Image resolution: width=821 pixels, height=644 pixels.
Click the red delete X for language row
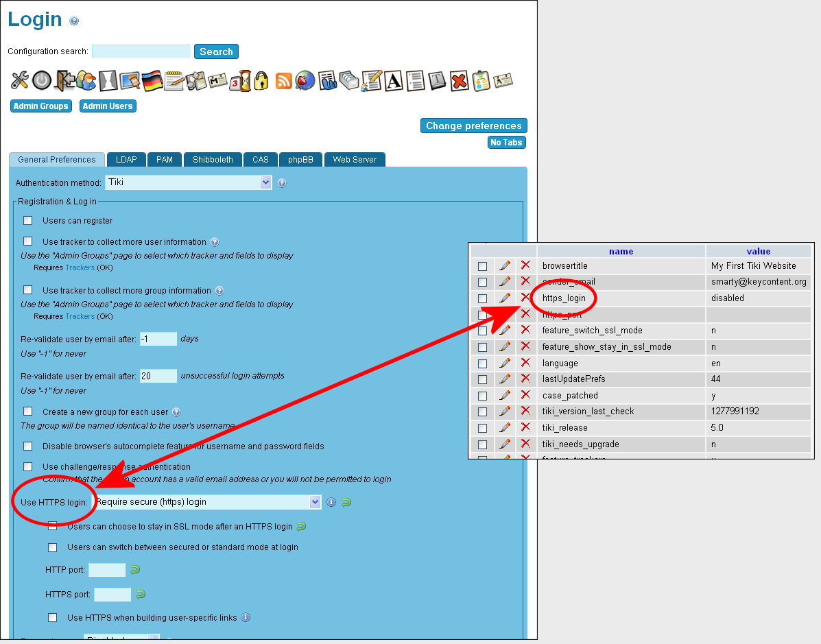pos(525,362)
